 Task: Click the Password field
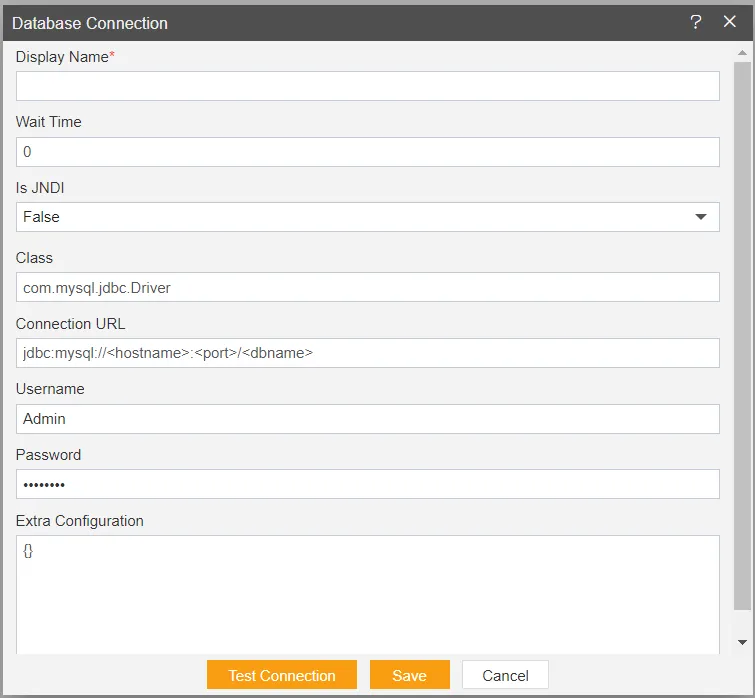[x=368, y=484]
